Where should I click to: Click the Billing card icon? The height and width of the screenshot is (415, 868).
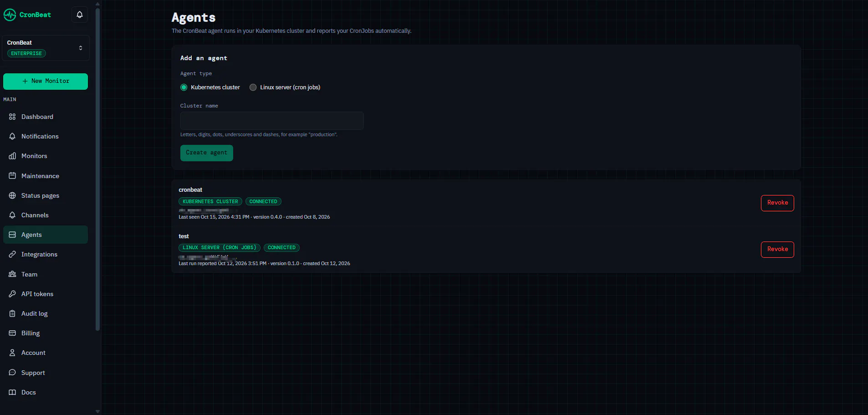pos(12,333)
